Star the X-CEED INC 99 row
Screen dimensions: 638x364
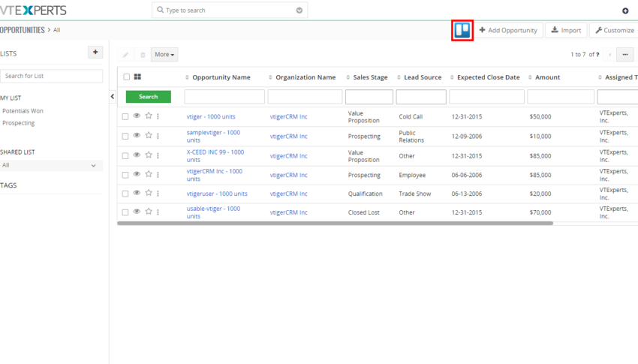click(149, 155)
